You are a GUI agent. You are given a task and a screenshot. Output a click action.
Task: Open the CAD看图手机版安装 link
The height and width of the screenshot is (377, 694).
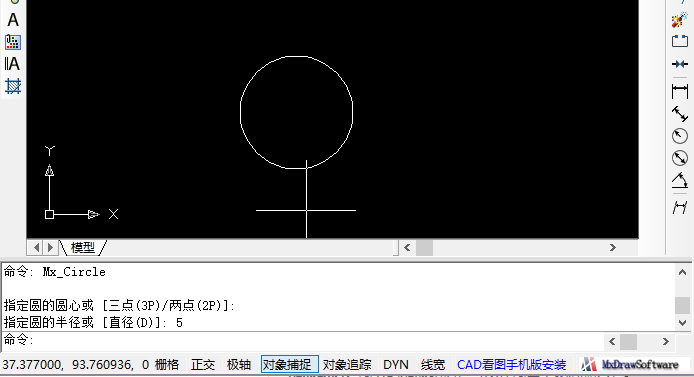tap(512, 365)
